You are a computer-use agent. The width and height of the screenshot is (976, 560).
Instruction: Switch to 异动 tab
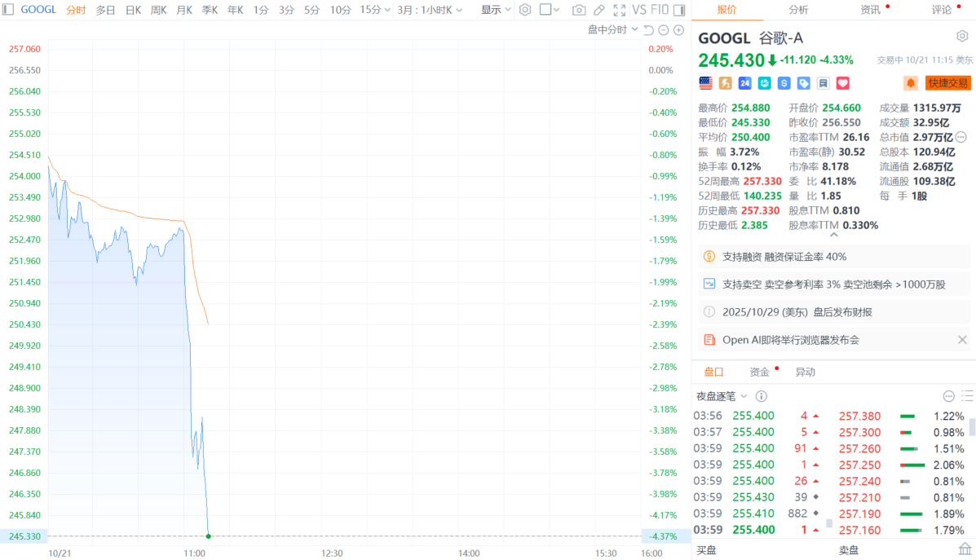point(805,372)
